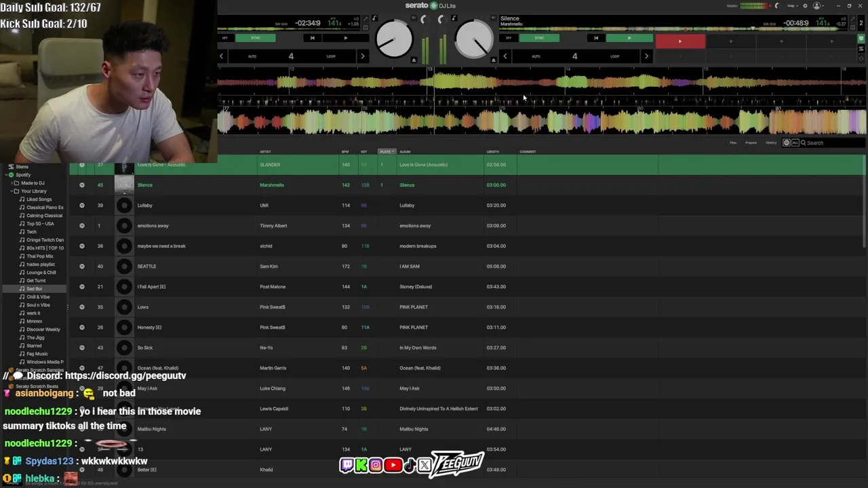The height and width of the screenshot is (488, 868).
Task: Turn sync OFF on left deck
Action: [x=225, y=38]
